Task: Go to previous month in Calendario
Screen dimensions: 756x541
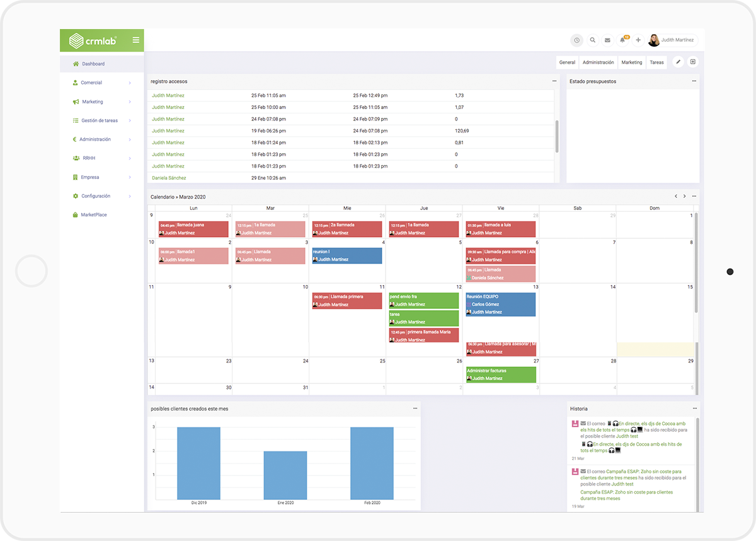Action: coord(676,196)
